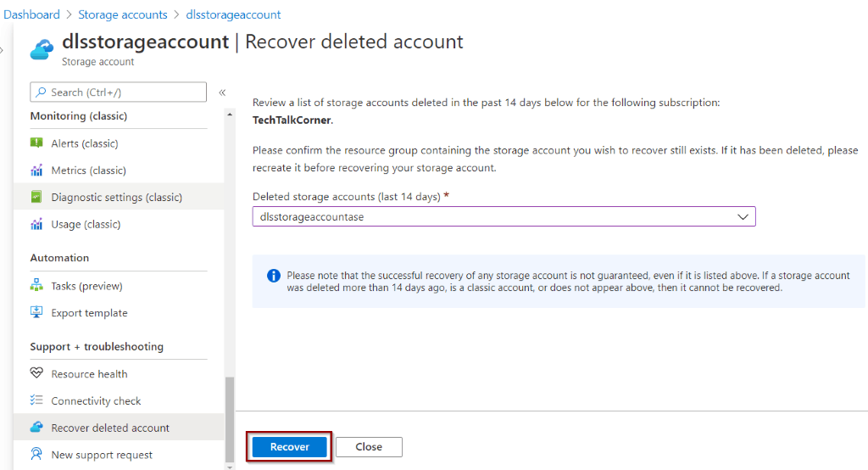Select the Diagnostic settings (classic) icon
This screenshot has width=868, height=470.
36,197
